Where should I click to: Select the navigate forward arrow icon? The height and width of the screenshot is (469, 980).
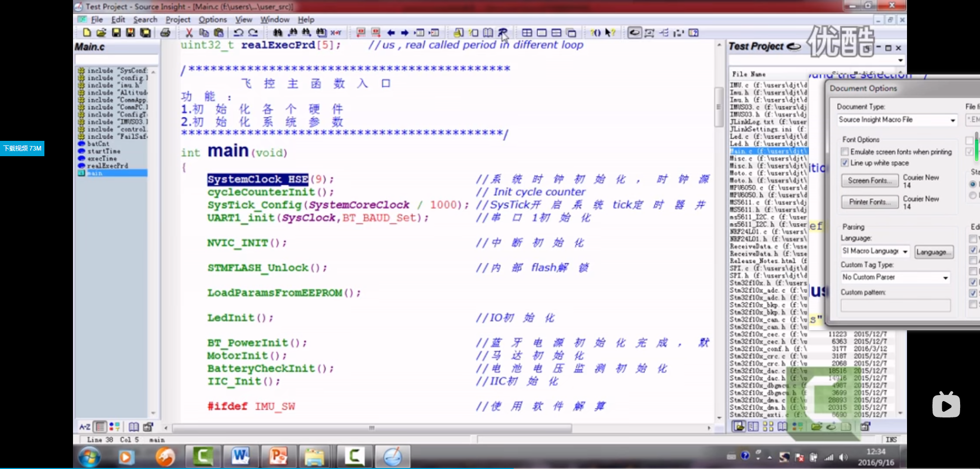click(x=404, y=32)
